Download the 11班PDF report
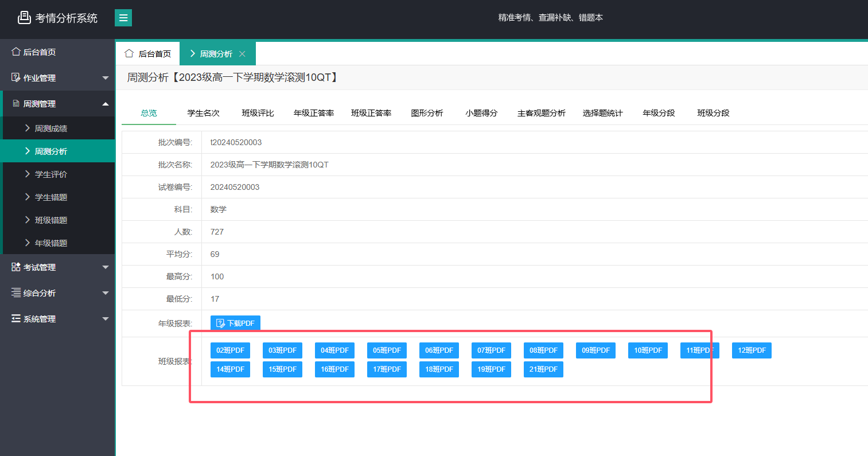Image resolution: width=868 pixels, height=456 pixels. [700, 350]
